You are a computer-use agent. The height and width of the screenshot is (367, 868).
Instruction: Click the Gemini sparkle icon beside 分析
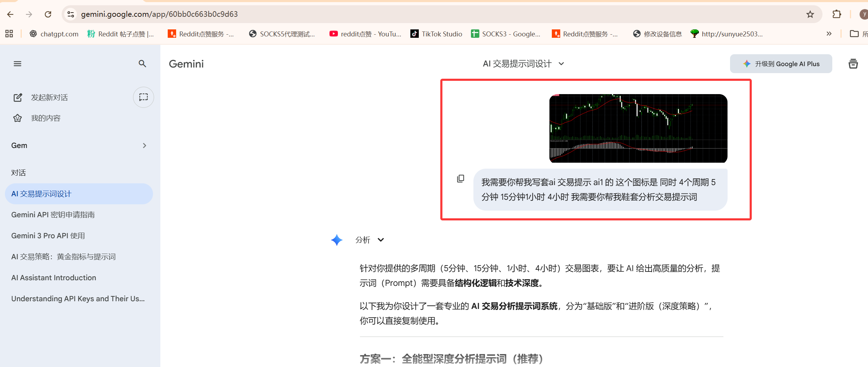(337, 240)
